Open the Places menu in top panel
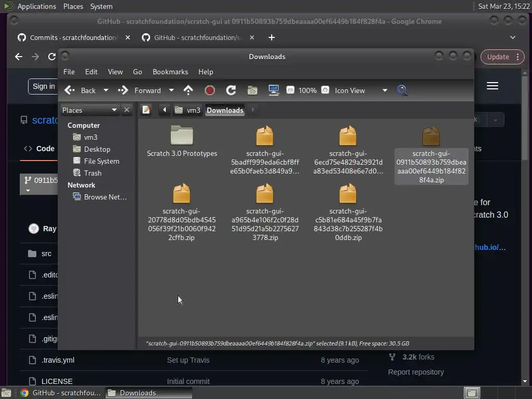 point(73,6)
